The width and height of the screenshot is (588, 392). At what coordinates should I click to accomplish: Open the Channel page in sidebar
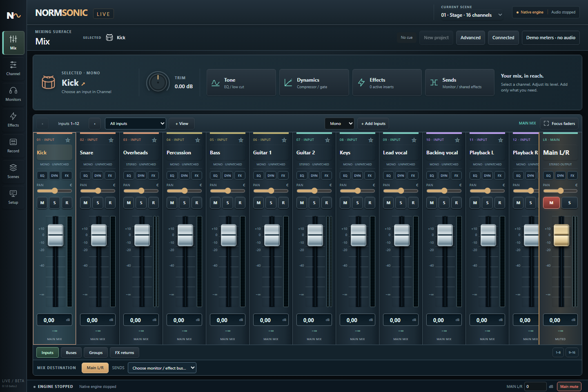pyautogui.click(x=13, y=68)
